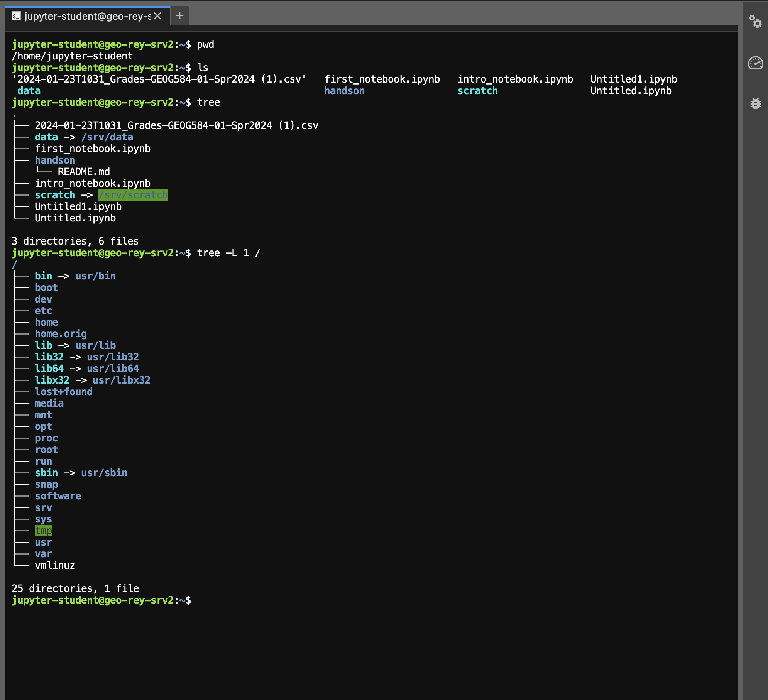Open the Property Inspector gears icon
The image size is (768, 700).
(755, 22)
